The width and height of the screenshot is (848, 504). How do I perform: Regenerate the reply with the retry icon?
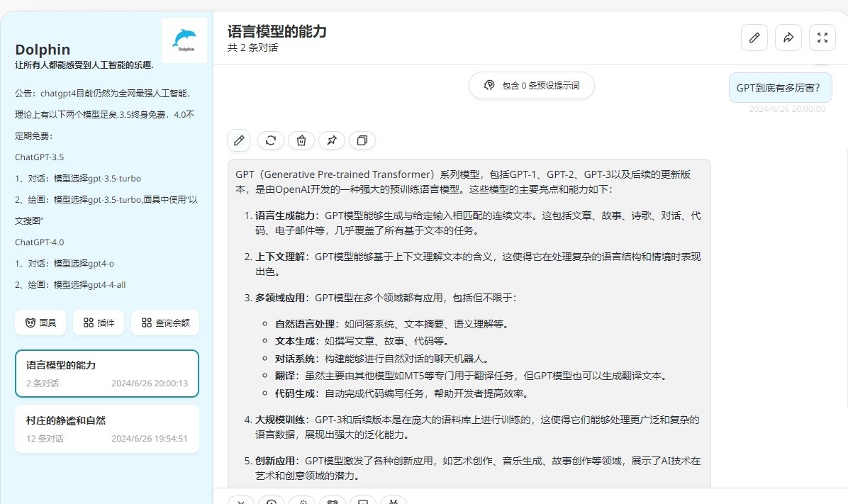tap(270, 140)
